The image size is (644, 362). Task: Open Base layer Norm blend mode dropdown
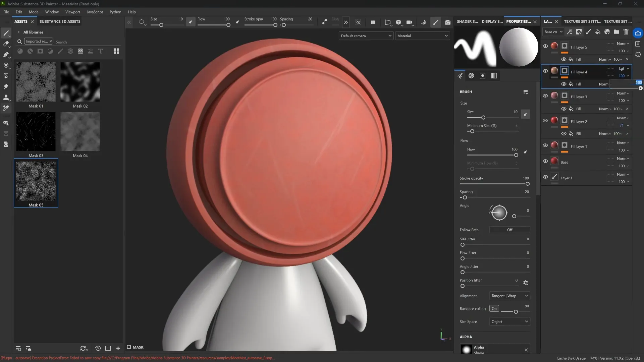[x=623, y=159]
